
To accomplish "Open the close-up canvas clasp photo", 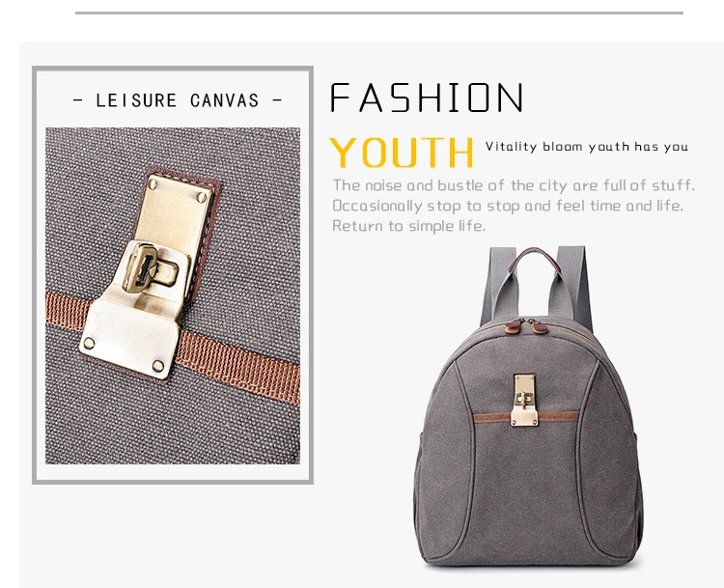I will point(173,295).
